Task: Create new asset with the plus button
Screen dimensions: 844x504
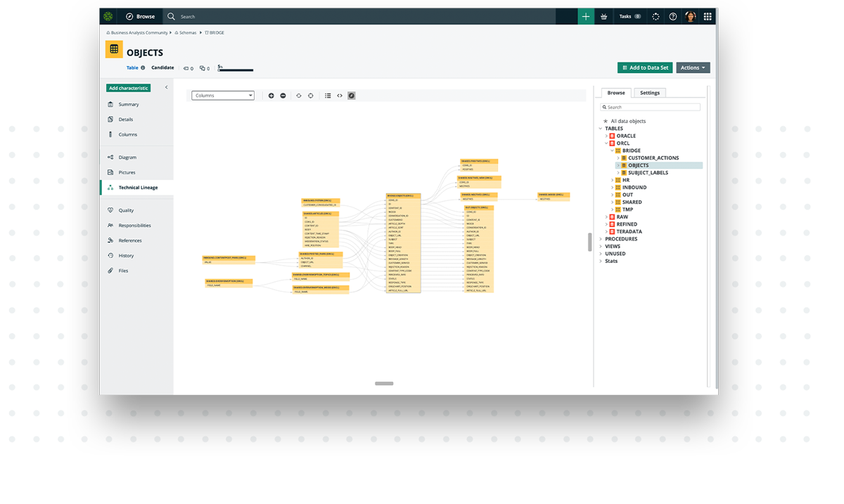Action: [586, 15]
